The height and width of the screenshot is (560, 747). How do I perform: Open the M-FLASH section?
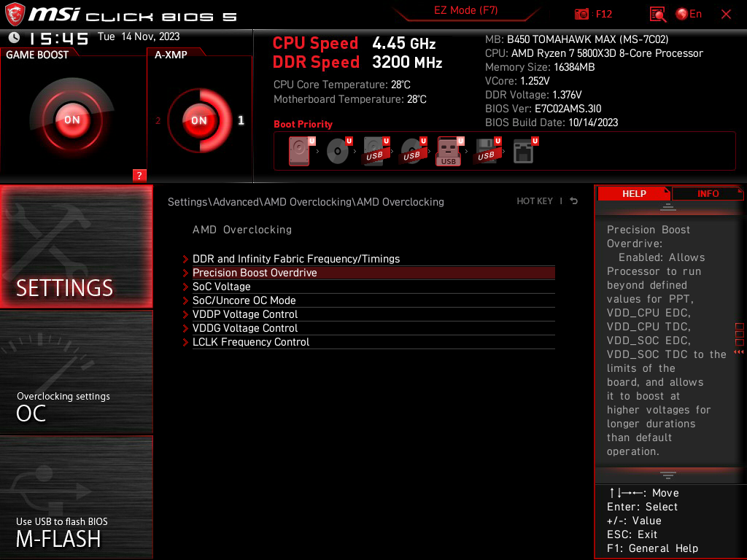coord(76,497)
